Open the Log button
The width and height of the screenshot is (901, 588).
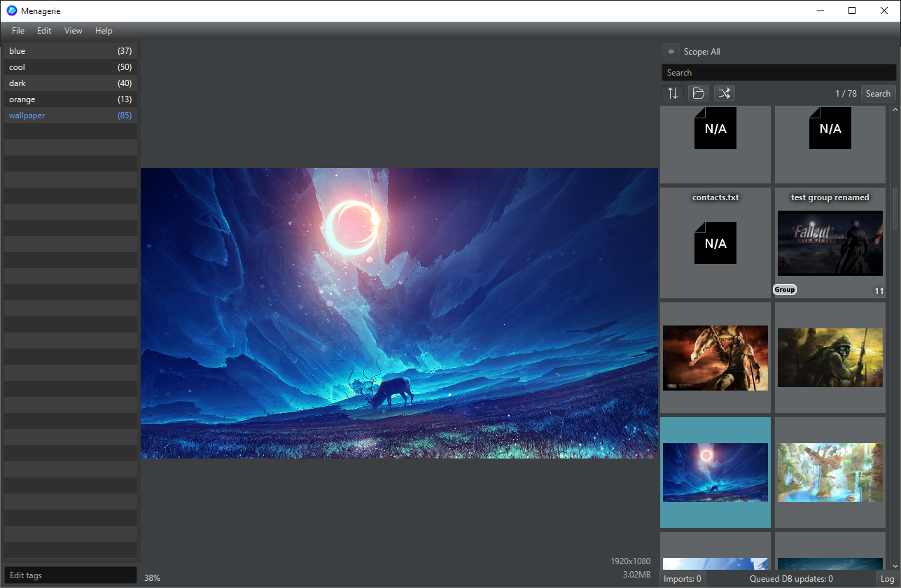coord(886,579)
